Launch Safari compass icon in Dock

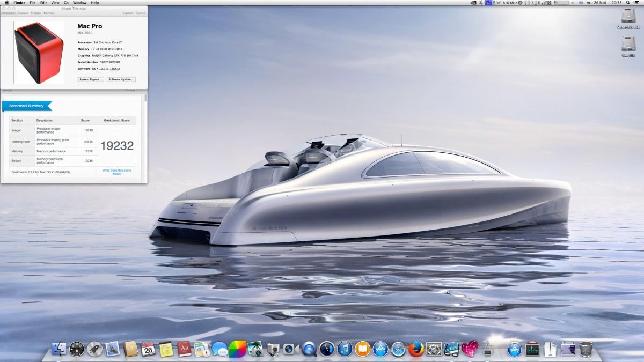point(398,349)
